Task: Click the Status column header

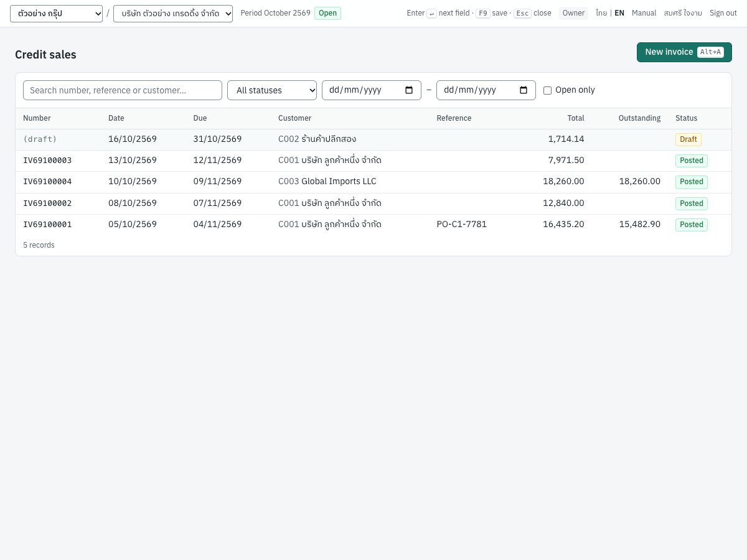Action: pyautogui.click(x=687, y=118)
